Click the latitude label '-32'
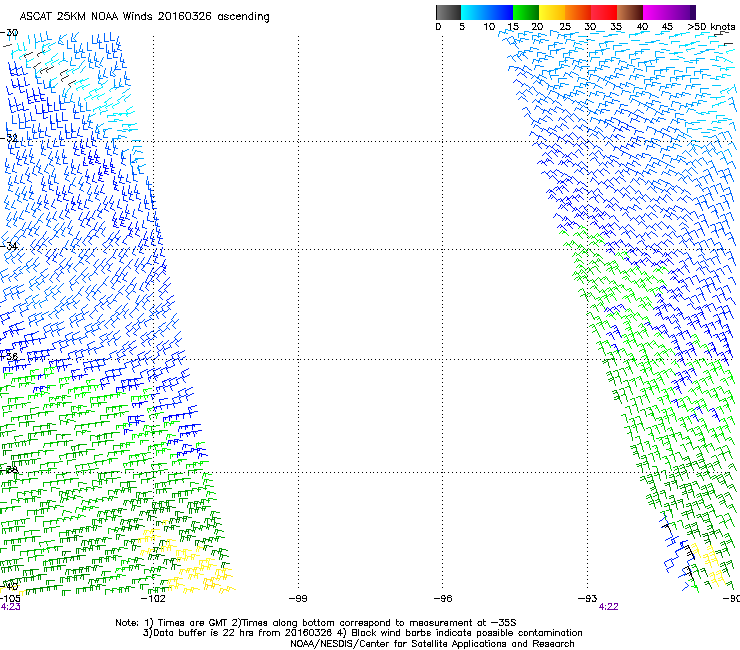Screen dimensions: 740x650 tap(9, 138)
